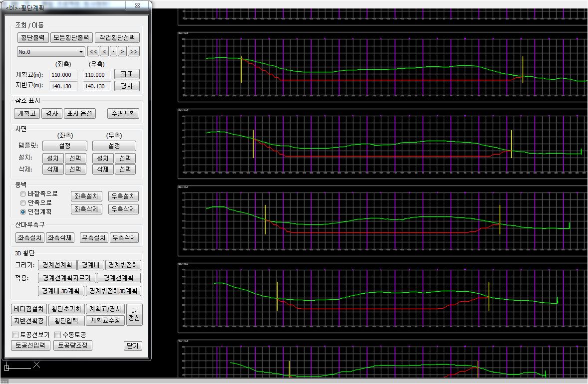The width and height of the screenshot is (588, 384).
Task: Click the 좌표 button
Action: [127, 74]
